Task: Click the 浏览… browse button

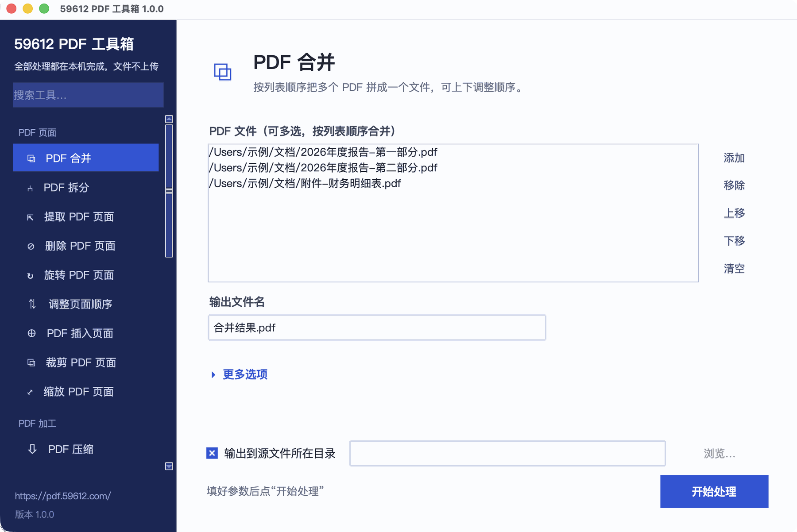Action: (x=720, y=453)
